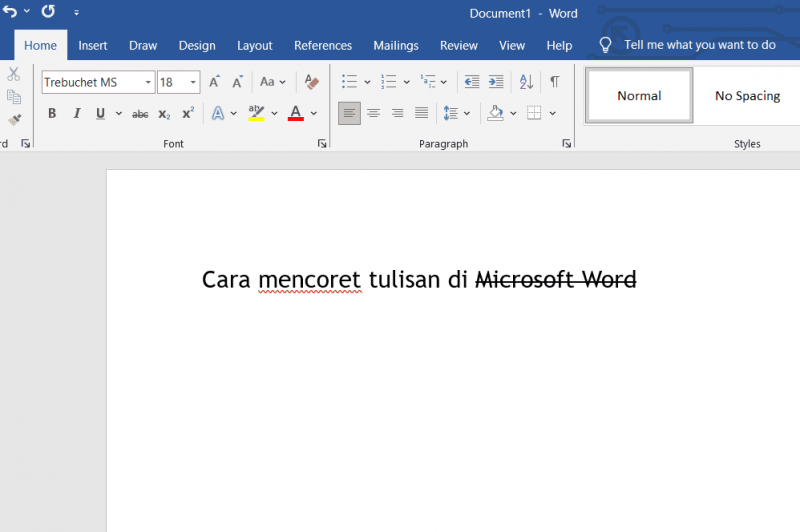Open the Change Case Aa dropdown
The width and height of the screenshot is (800, 532).
(272, 82)
